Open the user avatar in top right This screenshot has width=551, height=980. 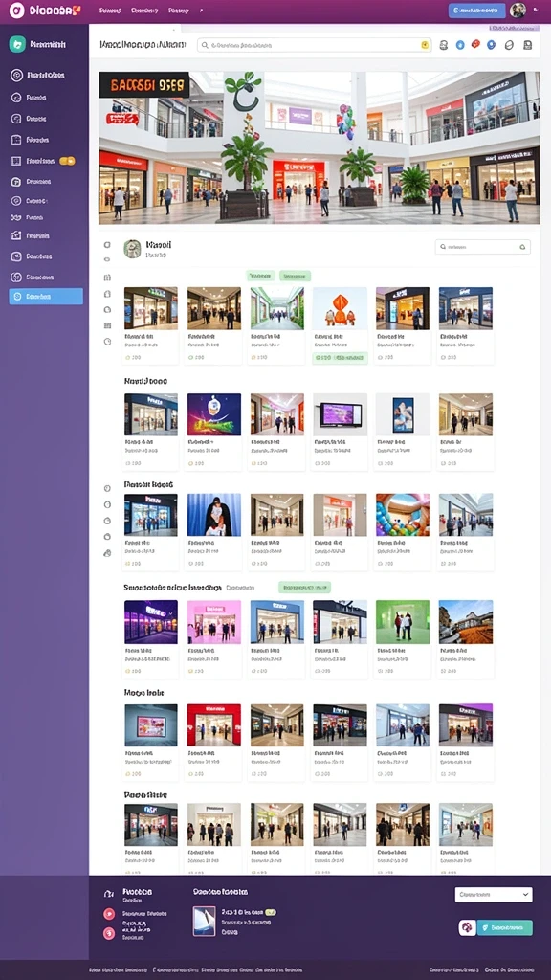click(518, 10)
